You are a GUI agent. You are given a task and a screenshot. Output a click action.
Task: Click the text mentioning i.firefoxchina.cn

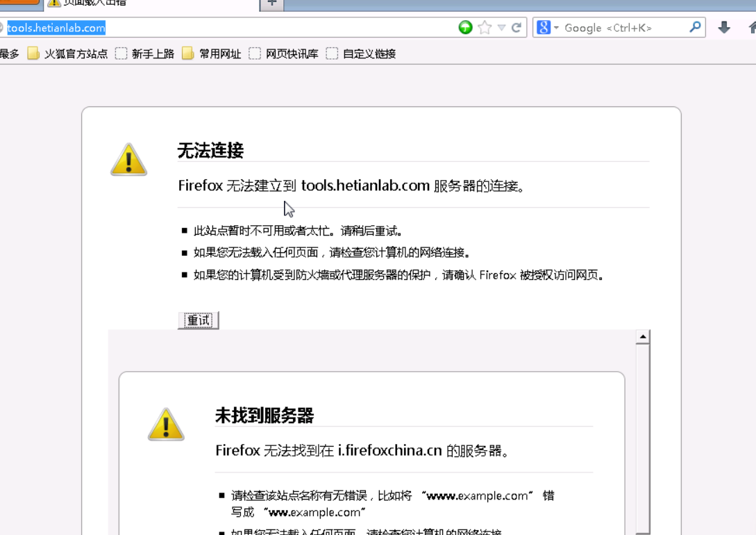coord(362,450)
